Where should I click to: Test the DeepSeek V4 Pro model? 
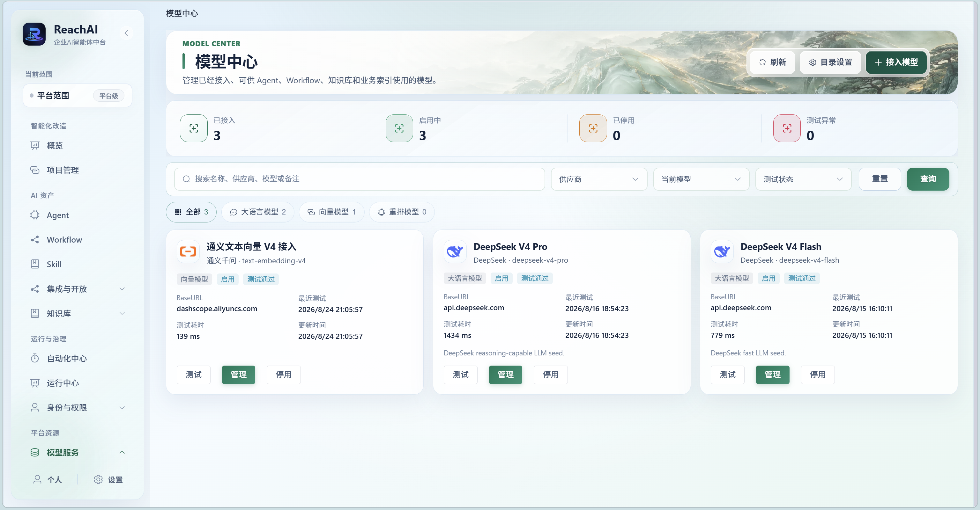click(x=460, y=375)
